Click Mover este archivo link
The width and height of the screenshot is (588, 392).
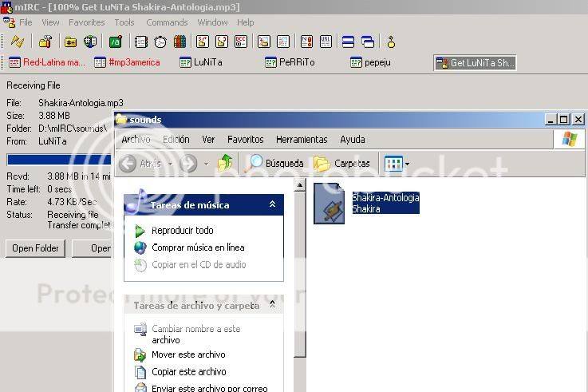click(x=188, y=354)
